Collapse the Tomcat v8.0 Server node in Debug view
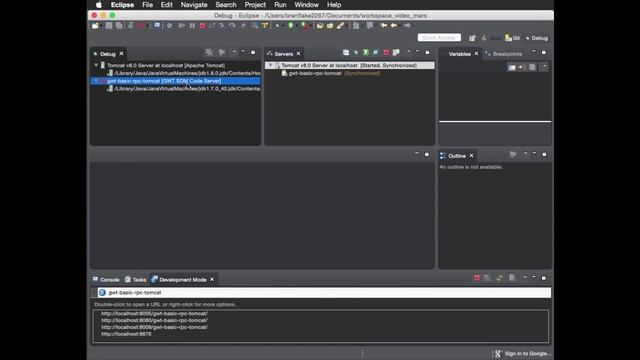The width and height of the screenshot is (640, 360). click(96, 65)
